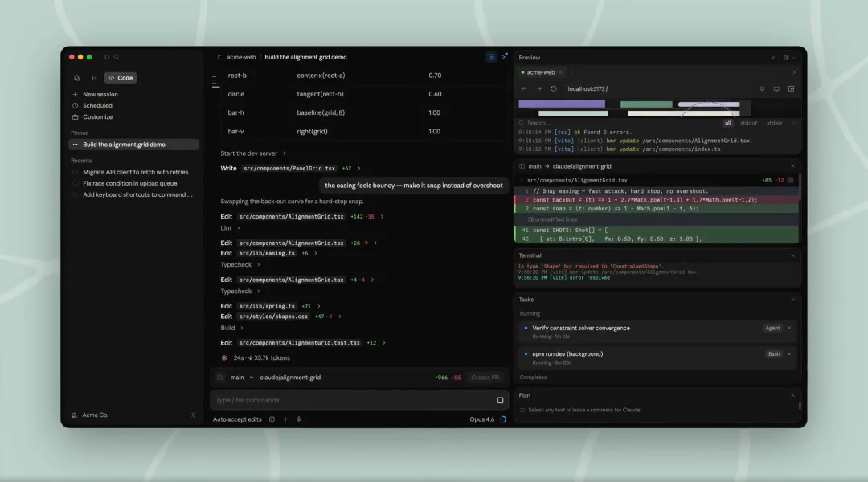Open search from the magnifier in the title bar
The image size is (868, 482).
click(x=117, y=57)
